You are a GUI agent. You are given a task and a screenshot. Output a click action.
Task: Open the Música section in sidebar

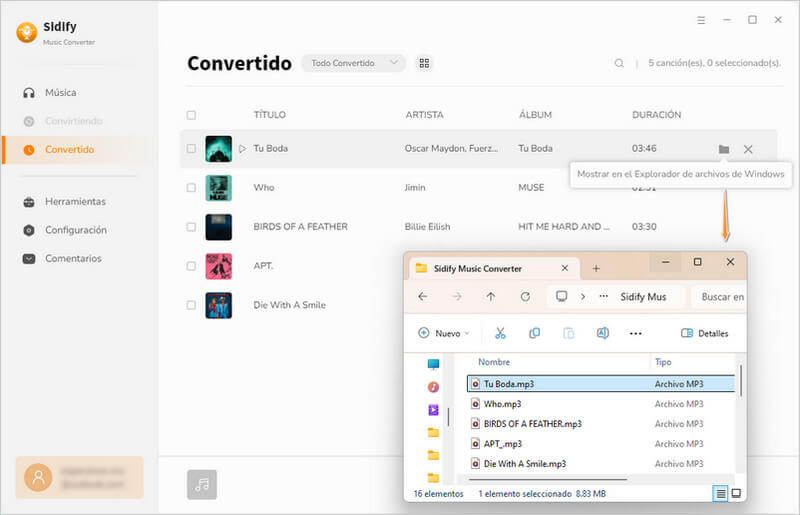[x=60, y=92]
